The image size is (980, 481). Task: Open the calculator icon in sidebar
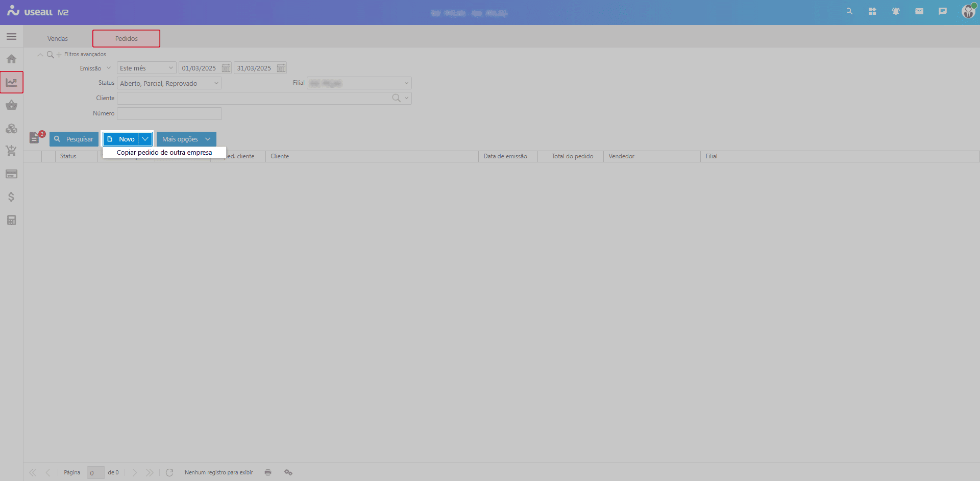[x=11, y=220]
